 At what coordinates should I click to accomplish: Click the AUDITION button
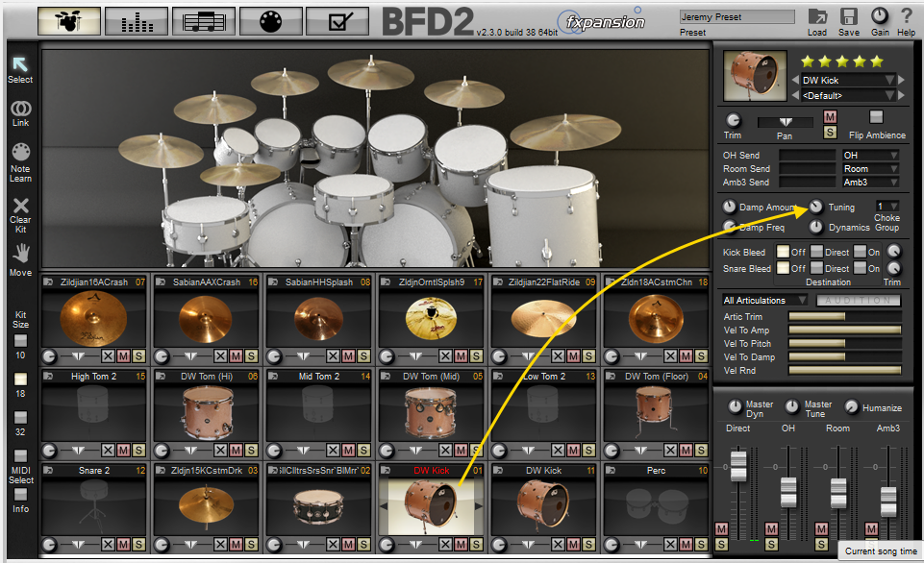pyautogui.click(x=859, y=301)
